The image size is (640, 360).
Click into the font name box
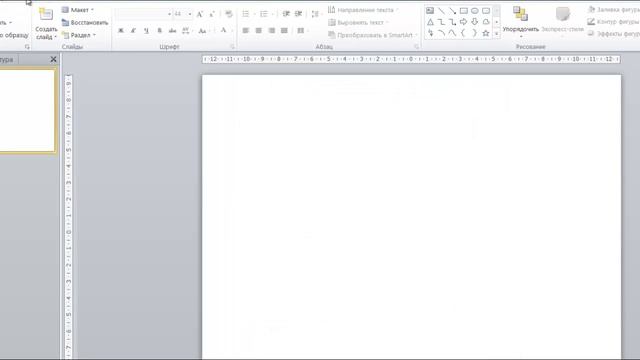point(141,14)
